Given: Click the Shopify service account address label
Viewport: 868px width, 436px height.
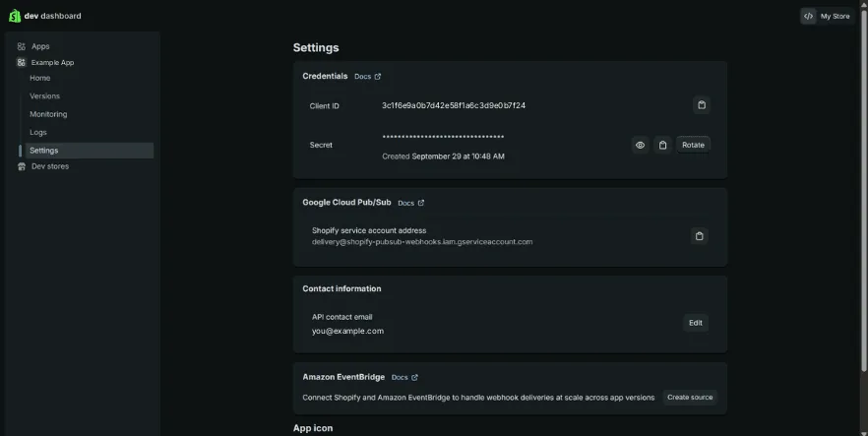Looking at the screenshot, I should pyautogui.click(x=369, y=230).
